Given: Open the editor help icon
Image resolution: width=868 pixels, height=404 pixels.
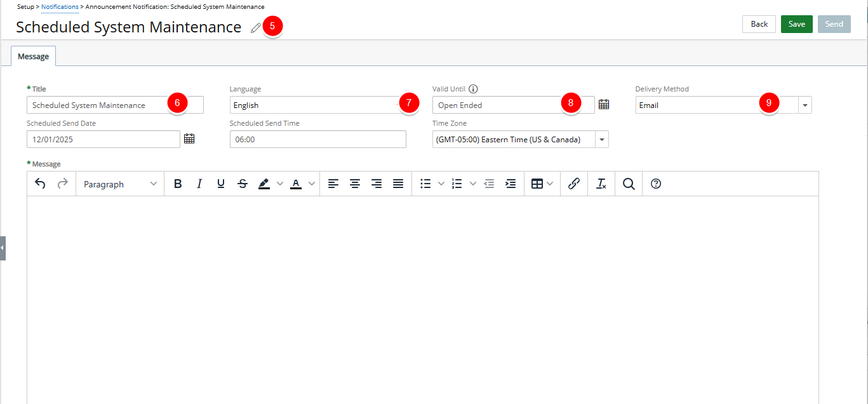Looking at the screenshot, I should point(657,184).
